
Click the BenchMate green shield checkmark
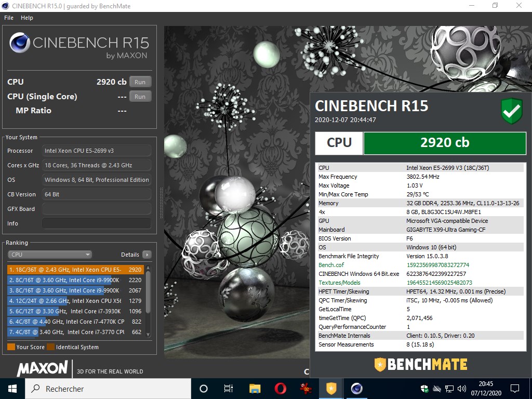pyautogui.click(x=512, y=111)
